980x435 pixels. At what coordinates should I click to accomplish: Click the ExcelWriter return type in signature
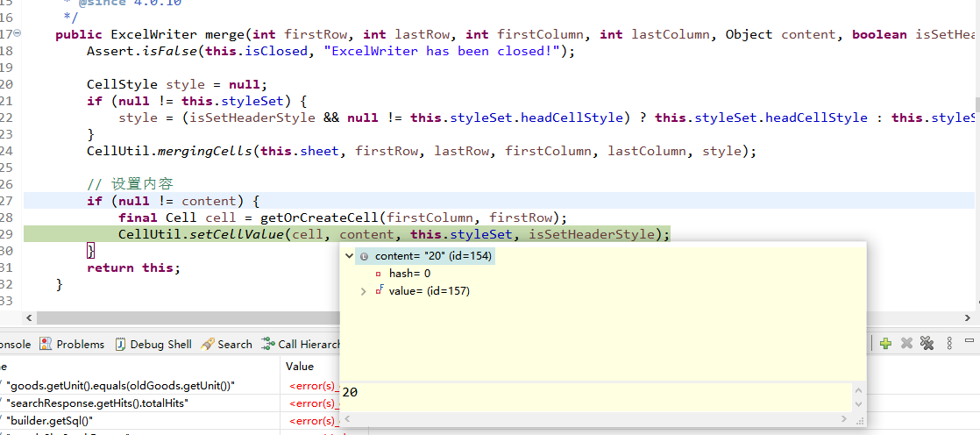pos(153,34)
